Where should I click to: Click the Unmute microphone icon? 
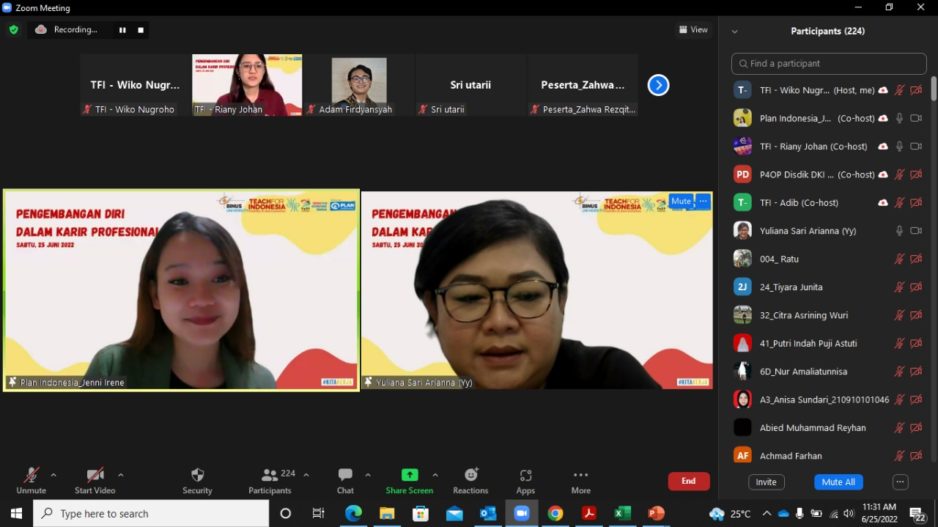(x=31, y=475)
